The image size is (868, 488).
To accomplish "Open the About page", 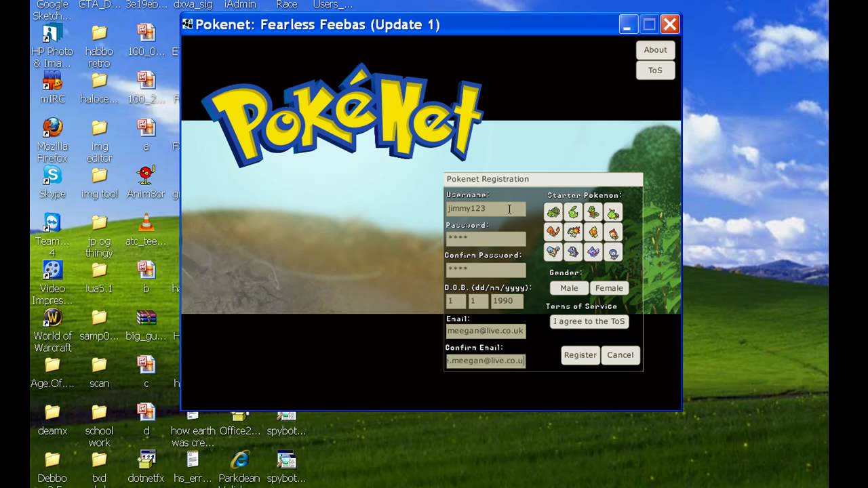I will 655,49.
